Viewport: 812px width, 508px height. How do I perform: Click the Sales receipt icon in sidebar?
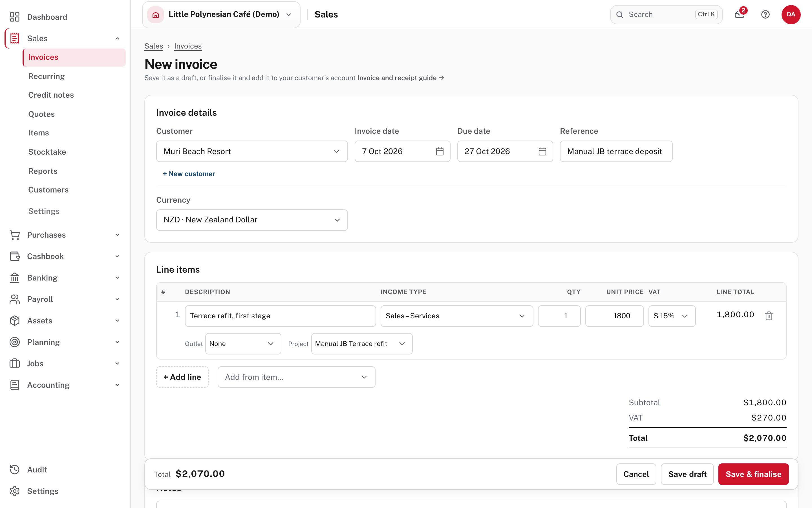tap(15, 38)
